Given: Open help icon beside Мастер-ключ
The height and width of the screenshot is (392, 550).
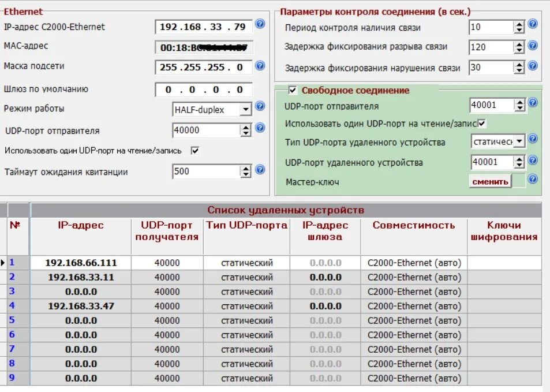Looking at the screenshot, I should [533, 179].
